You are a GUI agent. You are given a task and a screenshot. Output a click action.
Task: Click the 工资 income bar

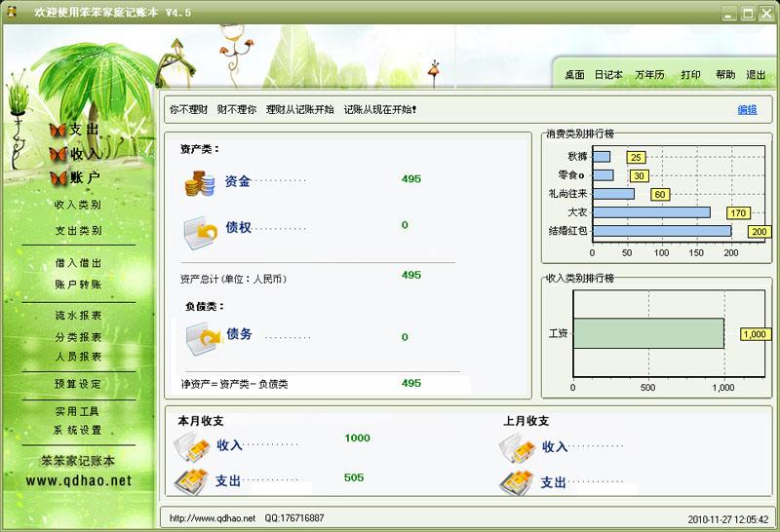click(647, 333)
